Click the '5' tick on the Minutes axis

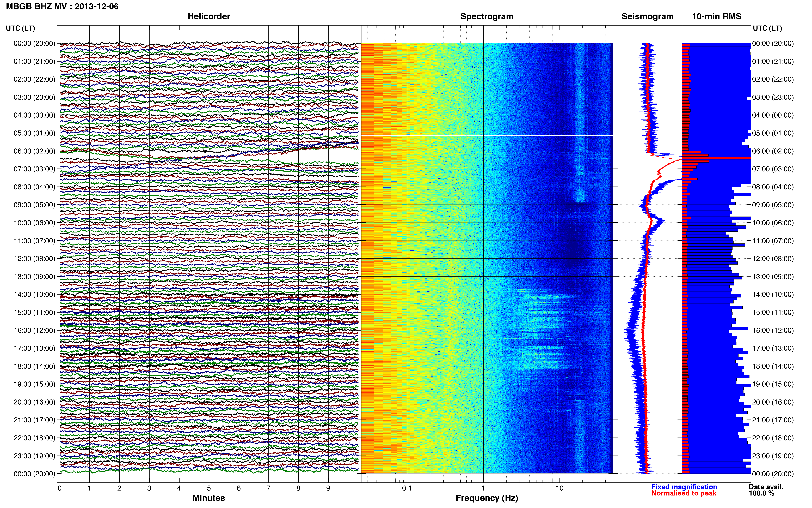click(209, 488)
